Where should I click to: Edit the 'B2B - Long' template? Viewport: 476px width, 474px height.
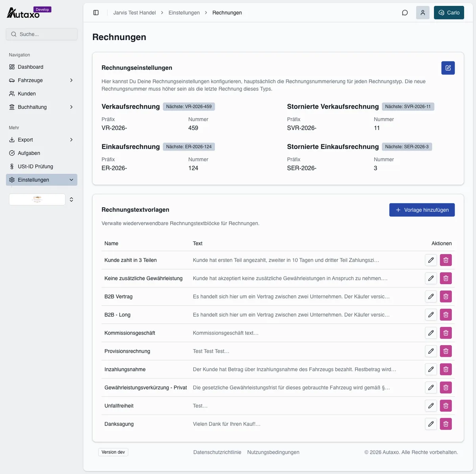pyautogui.click(x=431, y=315)
